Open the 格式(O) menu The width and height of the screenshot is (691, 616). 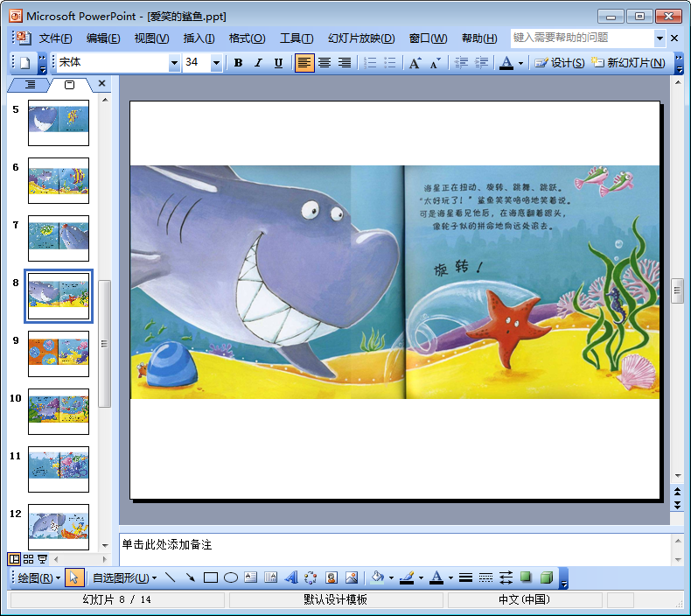pyautogui.click(x=248, y=38)
